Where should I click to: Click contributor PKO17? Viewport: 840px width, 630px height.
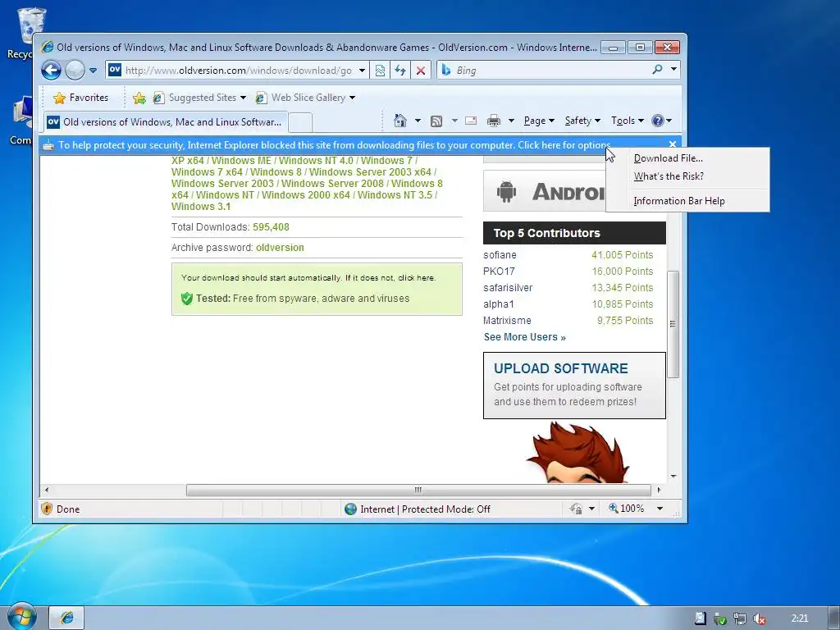(x=499, y=271)
